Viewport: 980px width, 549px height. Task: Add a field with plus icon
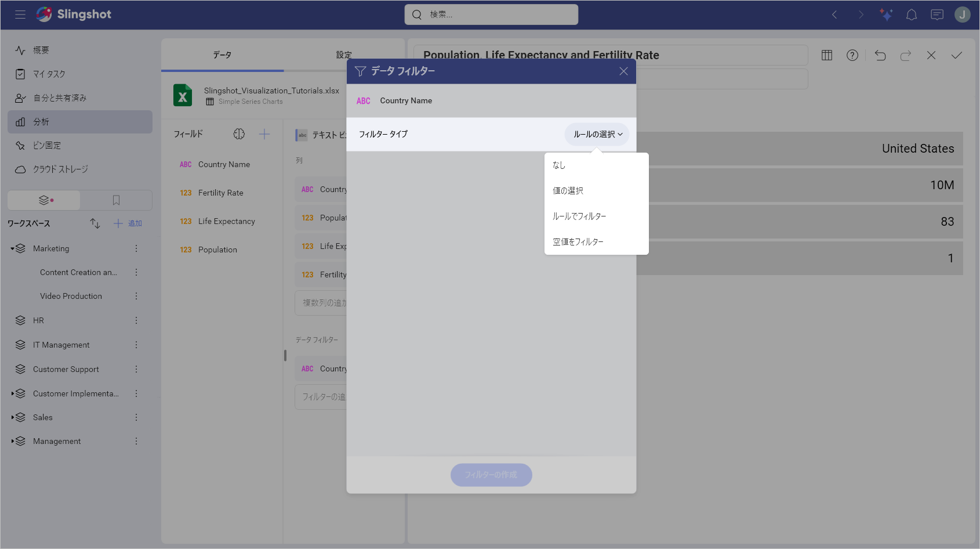(264, 134)
